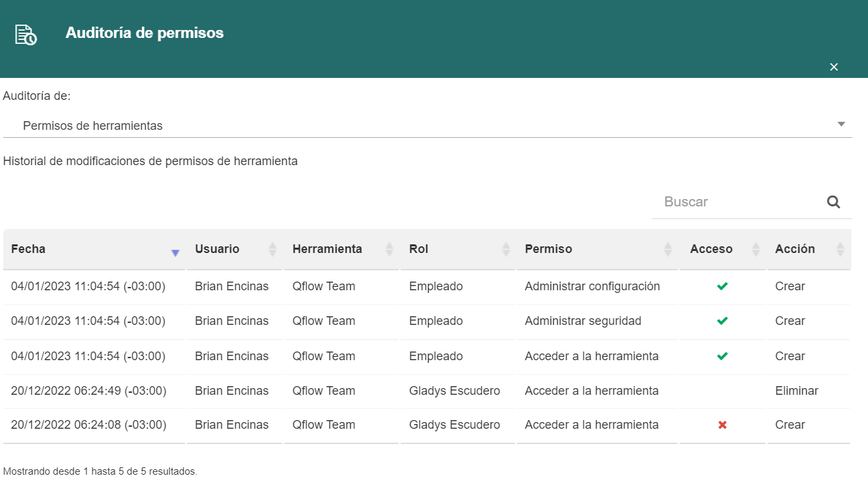Click green check in Acceder a la herramienta Empleado row

(722, 356)
